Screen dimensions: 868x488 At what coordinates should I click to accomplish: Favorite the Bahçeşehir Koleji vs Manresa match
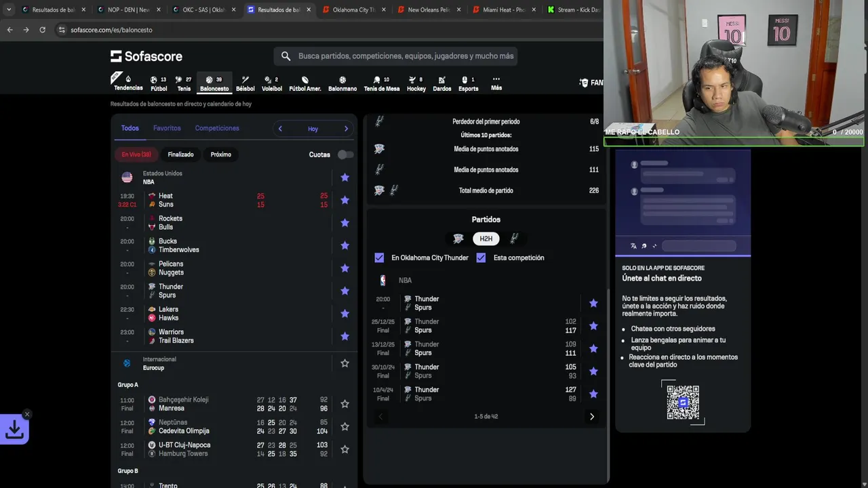click(344, 404)
